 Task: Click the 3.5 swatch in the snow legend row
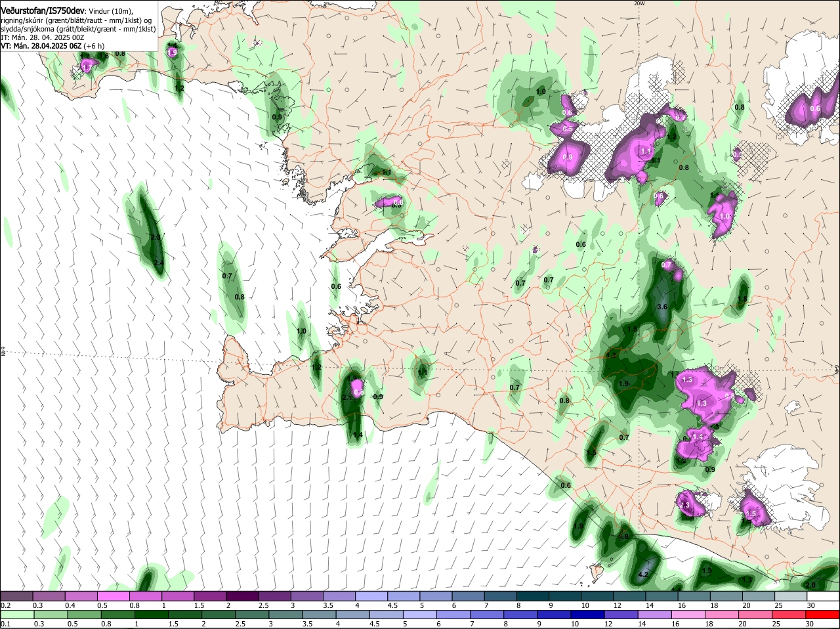[339, 596]
